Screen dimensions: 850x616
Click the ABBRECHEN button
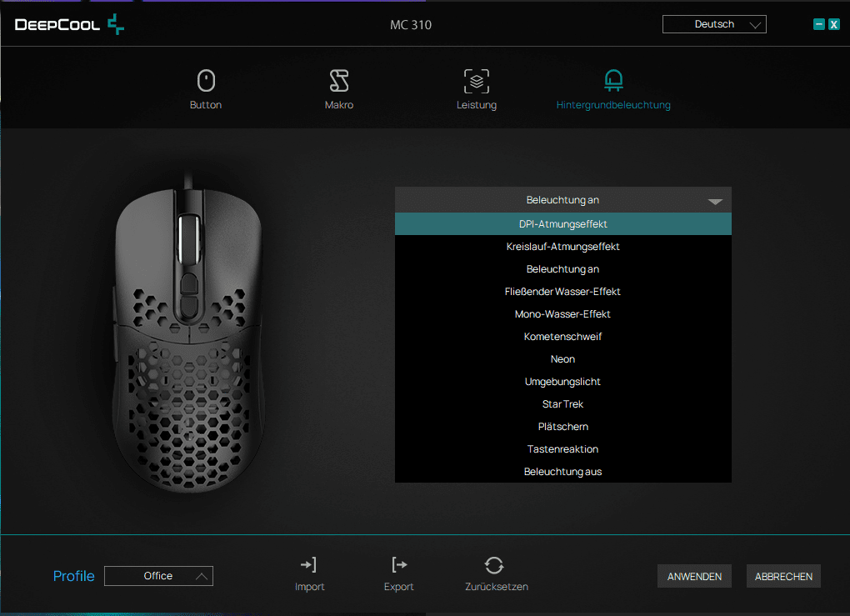tap(783, 577)
